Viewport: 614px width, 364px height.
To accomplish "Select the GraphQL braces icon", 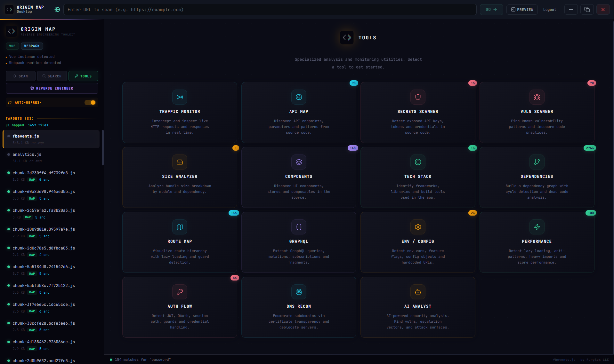I will click(298, 227).
